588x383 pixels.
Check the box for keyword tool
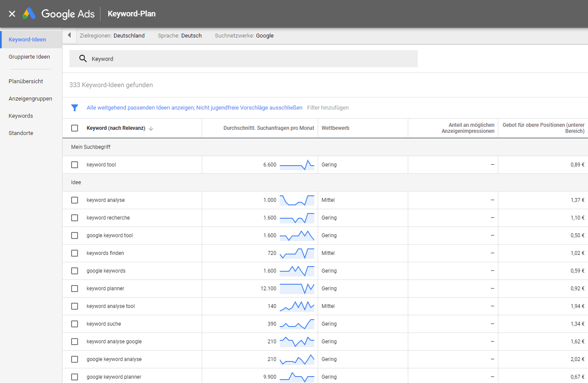click(75, 165)
